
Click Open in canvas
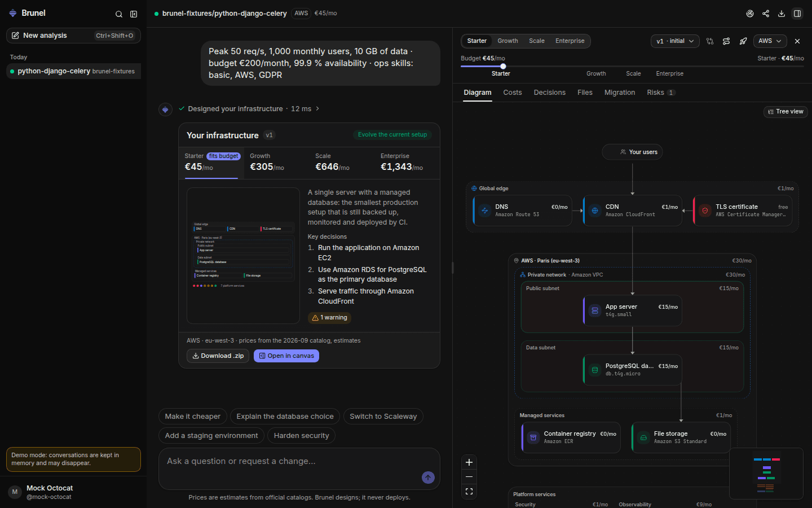[286, 356]
